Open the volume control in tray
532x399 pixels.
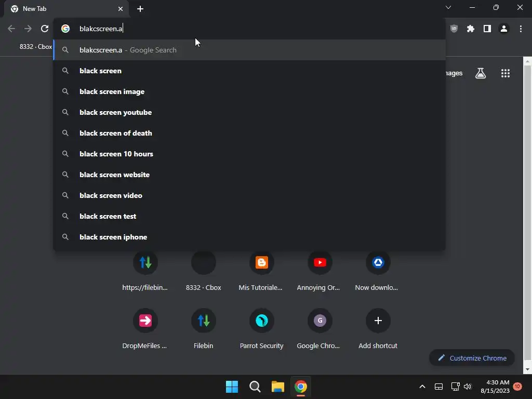point(468,387)
